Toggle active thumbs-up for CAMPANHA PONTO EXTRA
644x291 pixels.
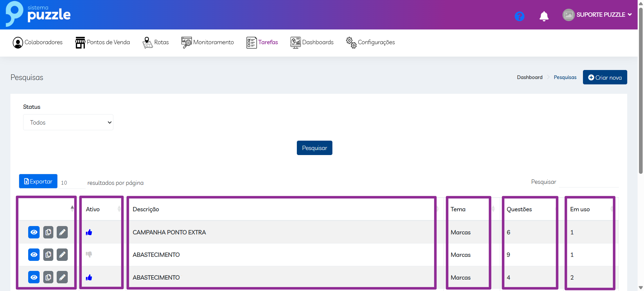pos(89,232)
